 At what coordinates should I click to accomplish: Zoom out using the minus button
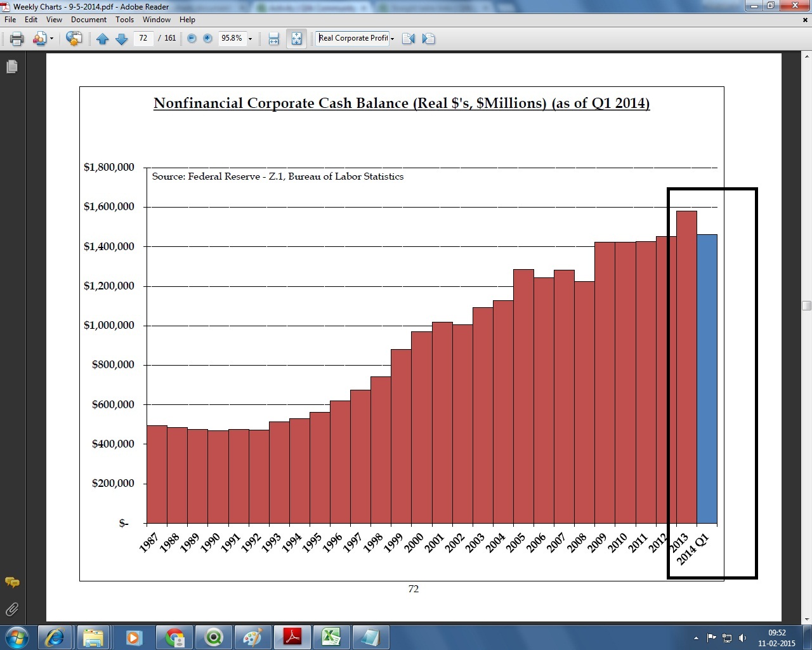(192, 39)
